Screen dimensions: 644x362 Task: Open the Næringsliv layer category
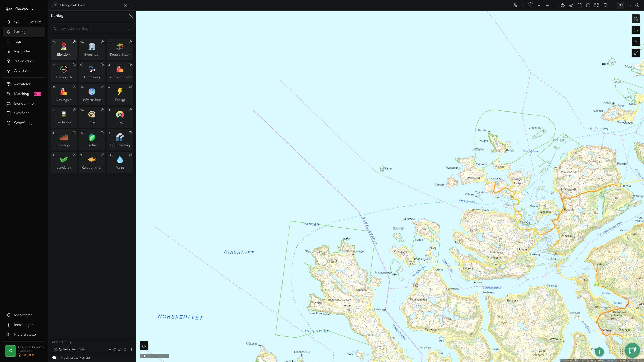click(x=64, y=95)
